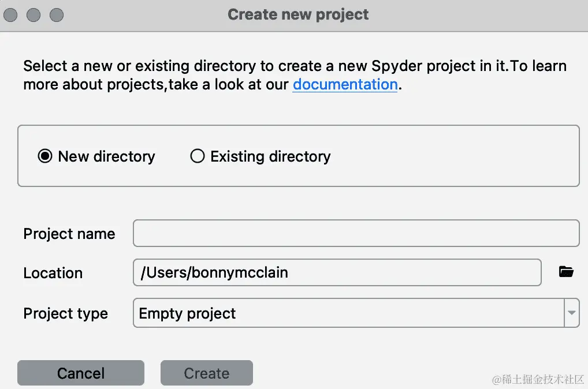Click into the Location path field
The height and width of the screenshot is (389, 588).
[x=337, y=272]
